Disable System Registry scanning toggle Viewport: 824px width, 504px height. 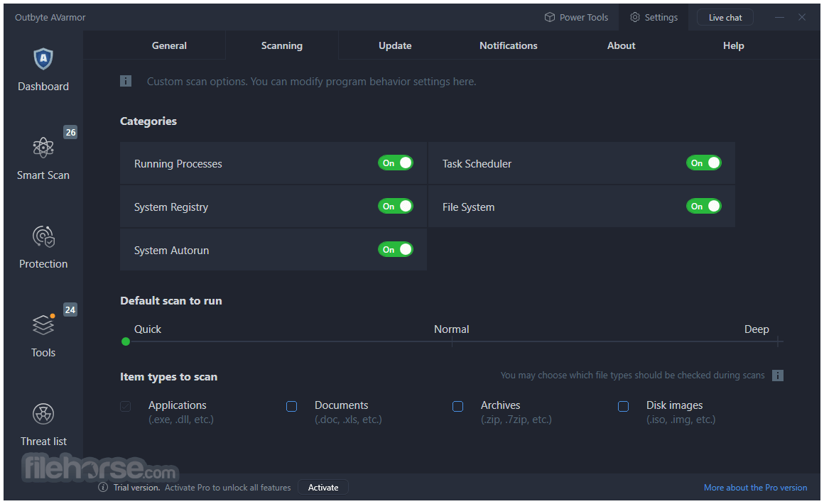coord(395,207)
